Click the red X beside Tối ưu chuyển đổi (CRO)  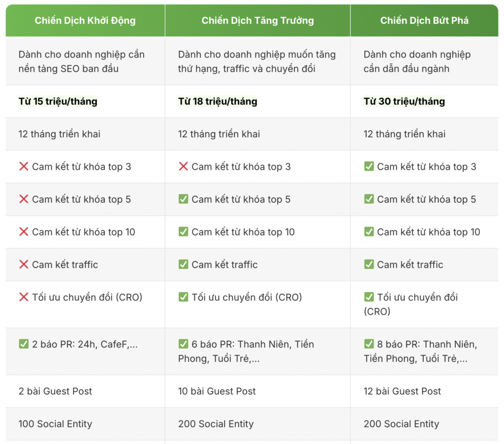click(24, 297)
